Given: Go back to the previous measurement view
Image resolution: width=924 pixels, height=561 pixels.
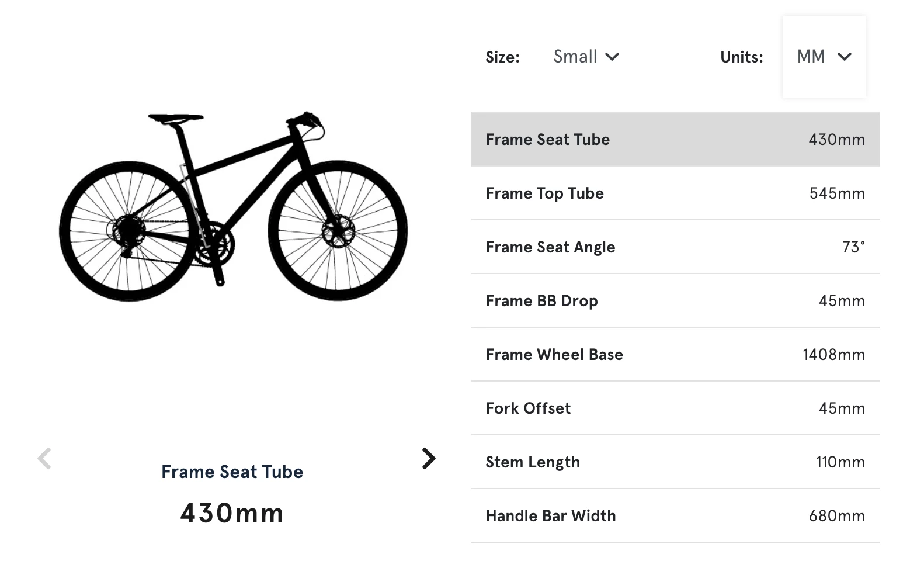Looking at the screenshot, I should coord(44,459).
